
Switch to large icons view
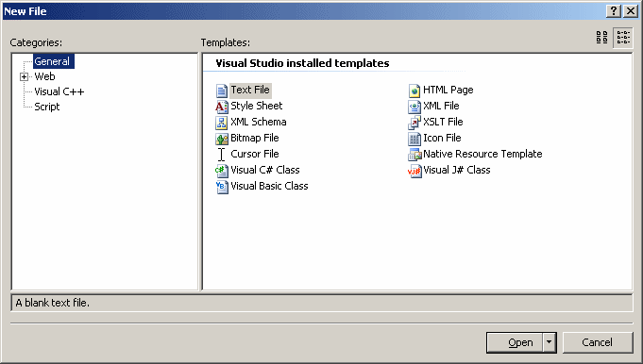click(602, 38)
